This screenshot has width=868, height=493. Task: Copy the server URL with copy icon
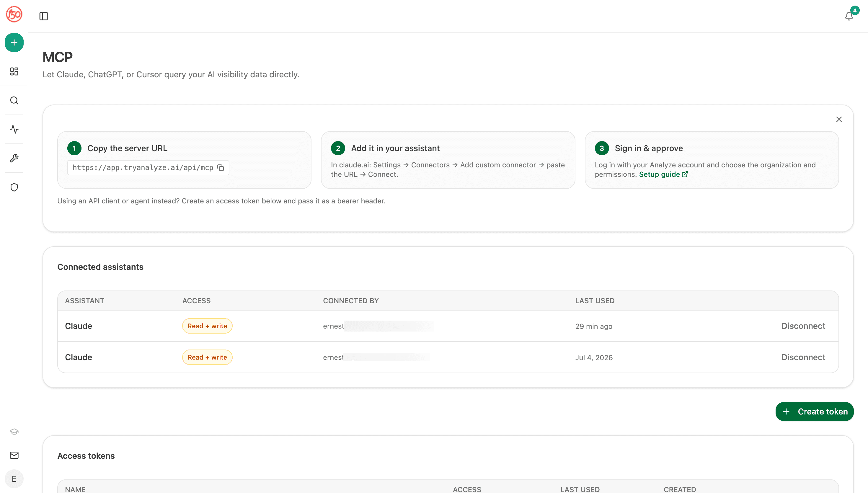[221, 168]
